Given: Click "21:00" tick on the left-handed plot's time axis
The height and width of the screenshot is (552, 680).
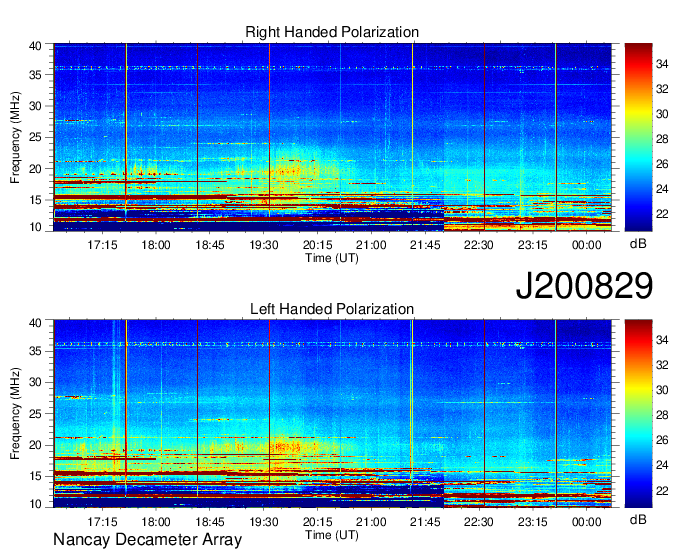Looking at the screenshot, I should (371, 522).
